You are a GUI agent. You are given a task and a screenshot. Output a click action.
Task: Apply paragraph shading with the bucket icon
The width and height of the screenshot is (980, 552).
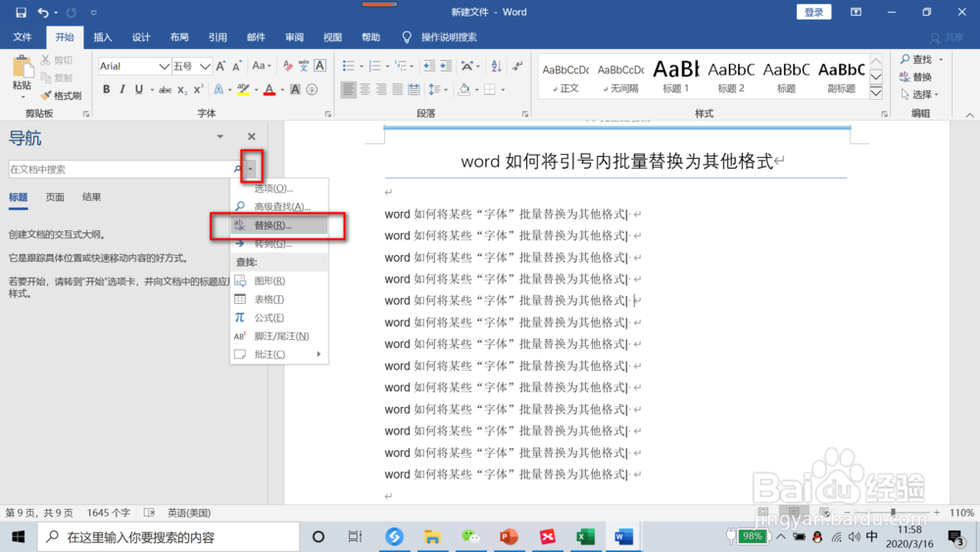pos(464,89)
